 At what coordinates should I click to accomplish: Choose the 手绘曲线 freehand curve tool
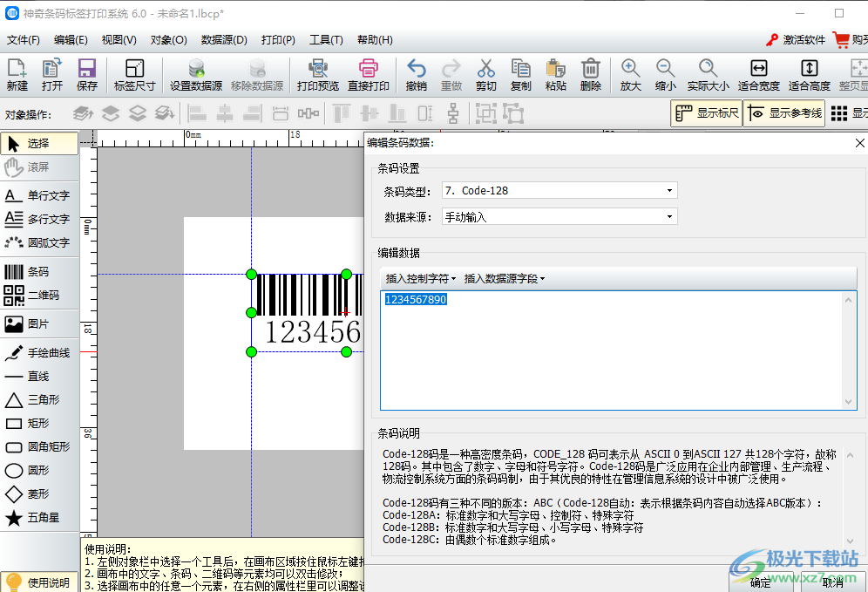(x=38, y=353)
